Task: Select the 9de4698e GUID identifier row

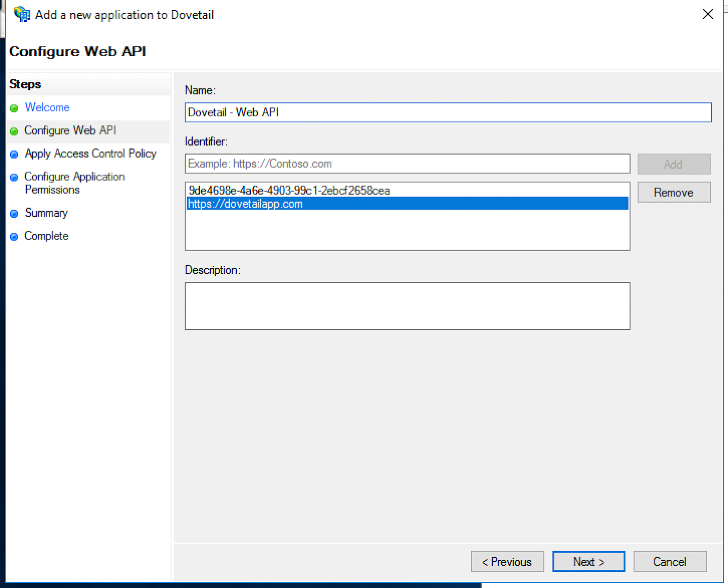Action: 407,190
